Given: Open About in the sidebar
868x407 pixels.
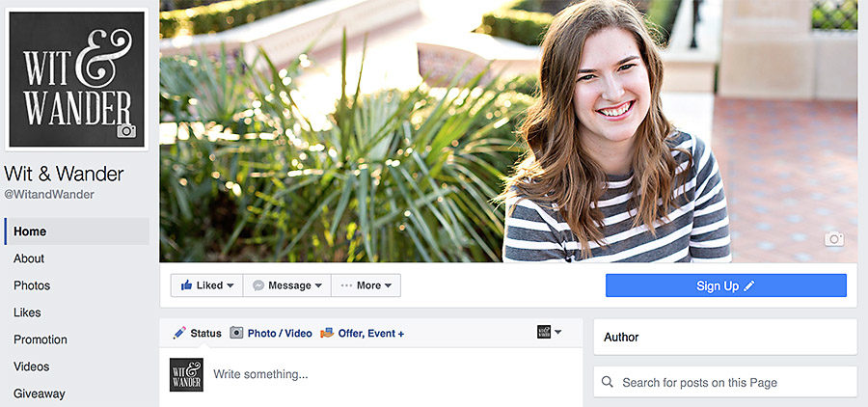Looking at the screenshot, I should click(x=29, y=258).
